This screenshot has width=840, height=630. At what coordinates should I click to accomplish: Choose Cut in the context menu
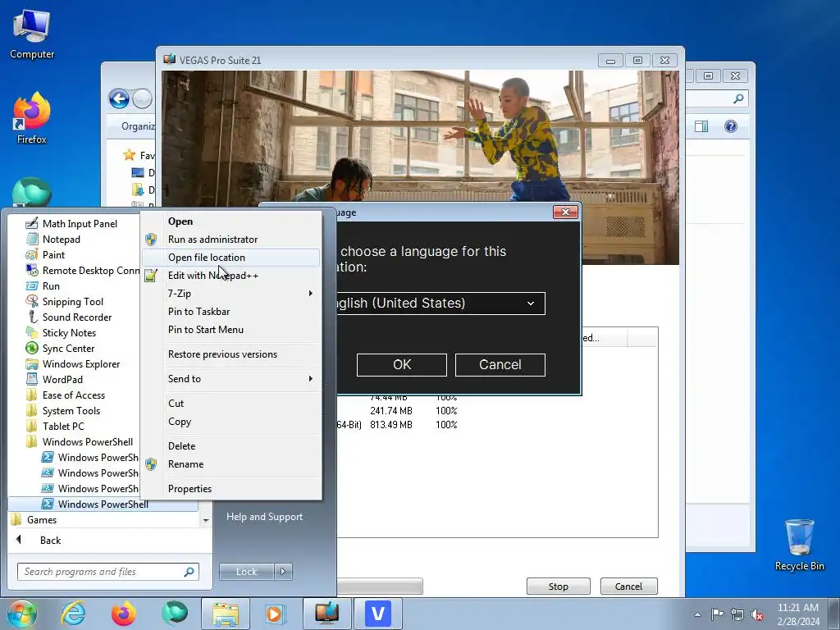(232, 404)
